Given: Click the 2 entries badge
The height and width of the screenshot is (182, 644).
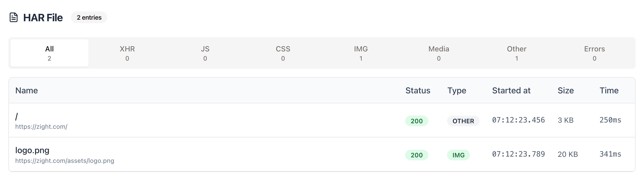Looking at the screenshot, I should pos(89,18).
